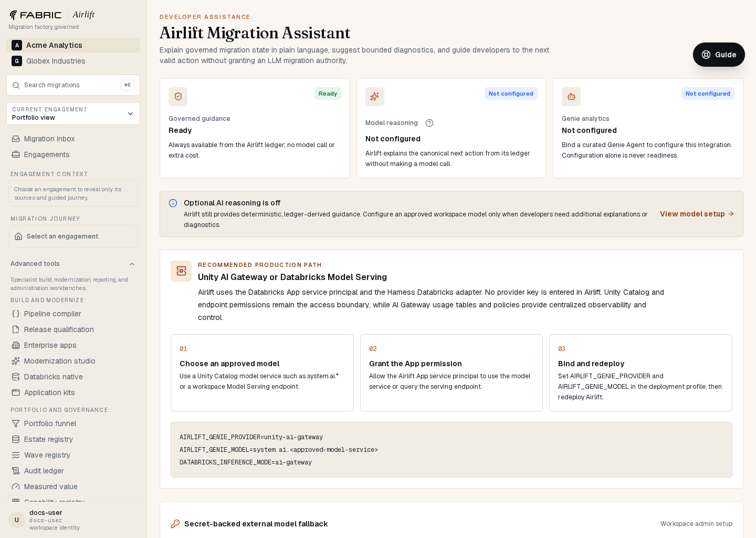Click the Ready status badge
Screen dimensions: 756x538
point(328,94)
